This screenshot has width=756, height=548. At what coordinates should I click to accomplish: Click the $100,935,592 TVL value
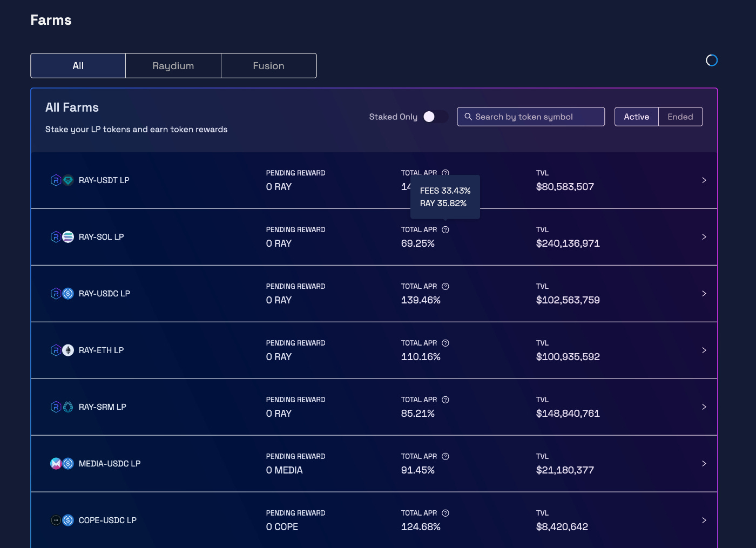[x=568, y=357]
